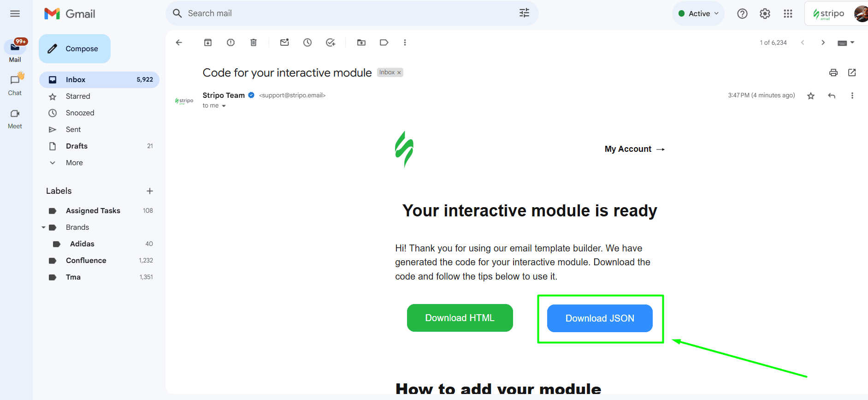Expand the 'to me' recipient details
The height and width of the screenshot is (400, 868).
(224, 106)
